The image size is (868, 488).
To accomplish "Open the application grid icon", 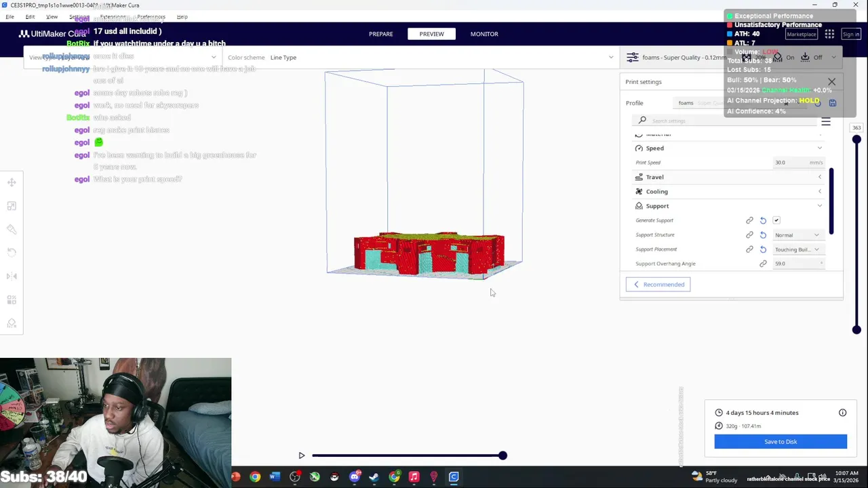I will [x=829, y=34].
